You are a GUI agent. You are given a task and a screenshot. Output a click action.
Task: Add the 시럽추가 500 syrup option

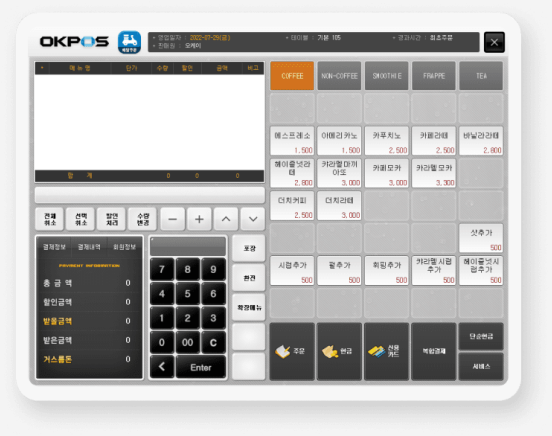click(292, 270)
